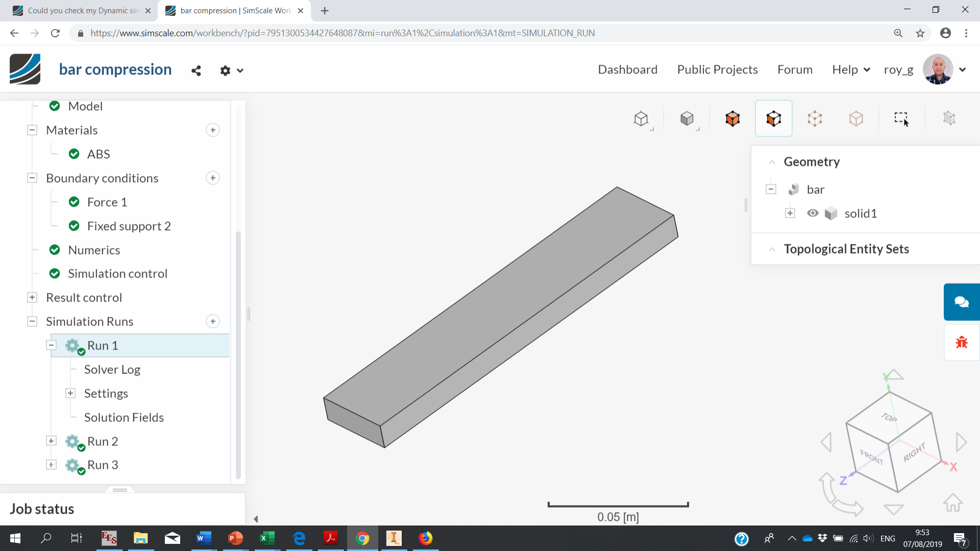
Task: Open the chat support button
Action: (x=961, y=302)
